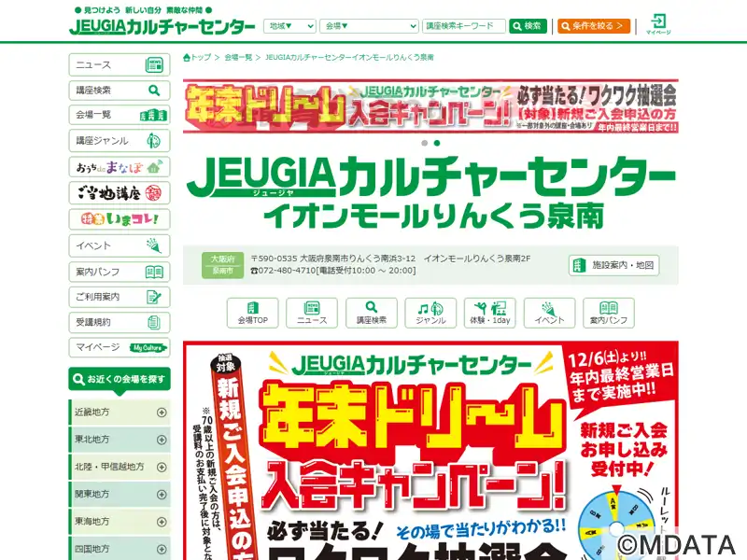
Task: Open 案内パンフ in the left sidebar
Action: 120,272
